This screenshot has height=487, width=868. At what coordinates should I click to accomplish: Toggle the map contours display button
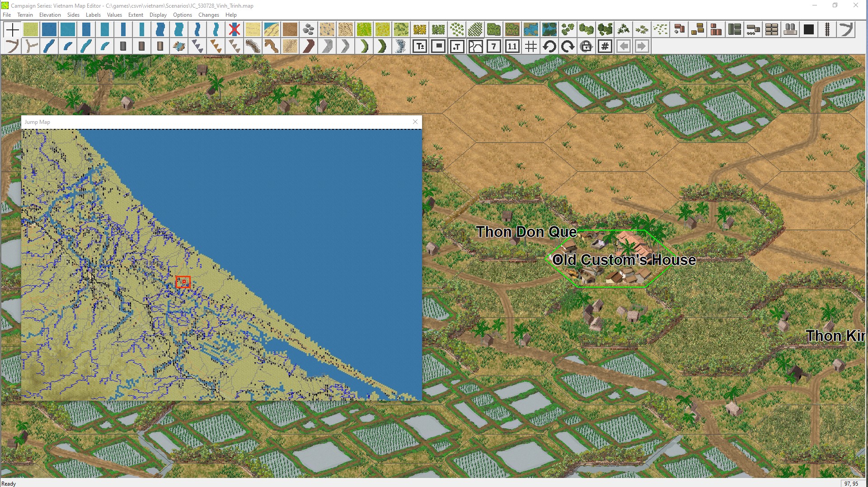475,46
